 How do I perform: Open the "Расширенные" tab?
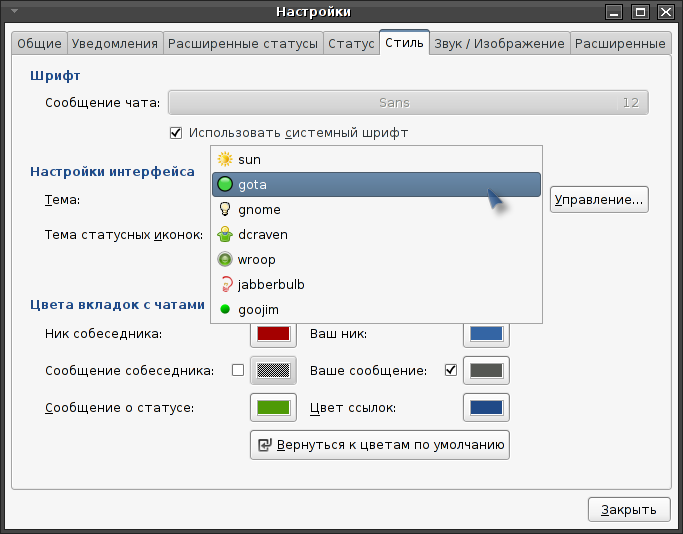(x=620, y=43)
